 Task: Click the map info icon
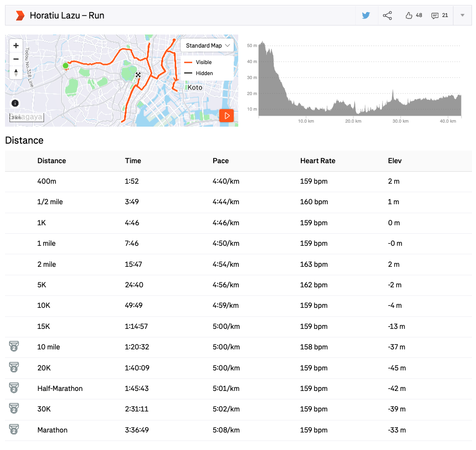pyautogui.click(x=15, y=103)
